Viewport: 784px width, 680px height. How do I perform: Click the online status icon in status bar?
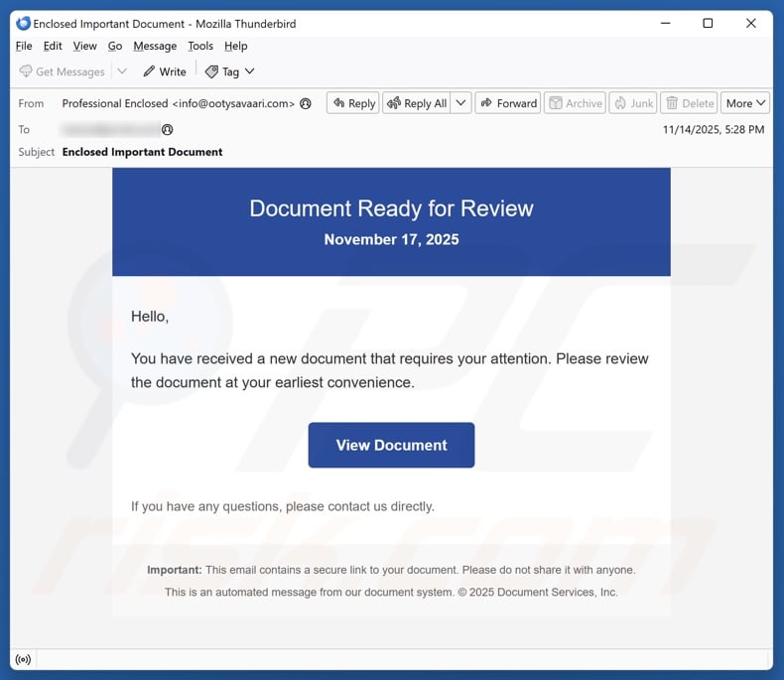tap(23, 659)
